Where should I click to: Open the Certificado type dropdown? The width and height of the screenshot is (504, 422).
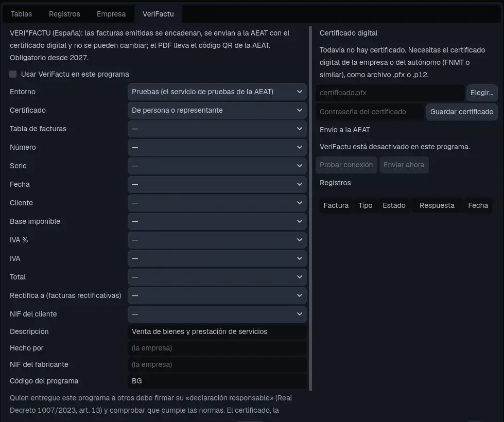217,110
